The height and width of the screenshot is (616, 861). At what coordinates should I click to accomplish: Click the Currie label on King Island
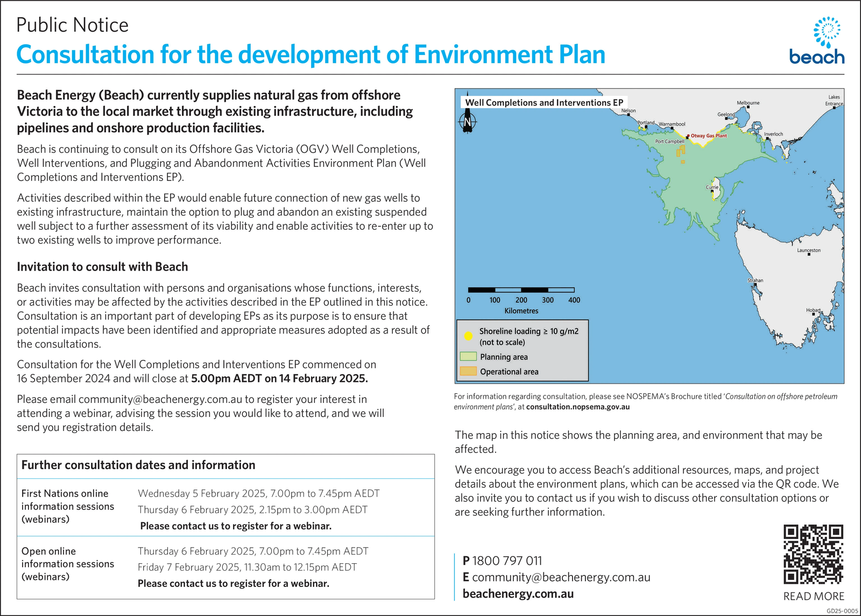pyautogui.click(x=712, y=187)
